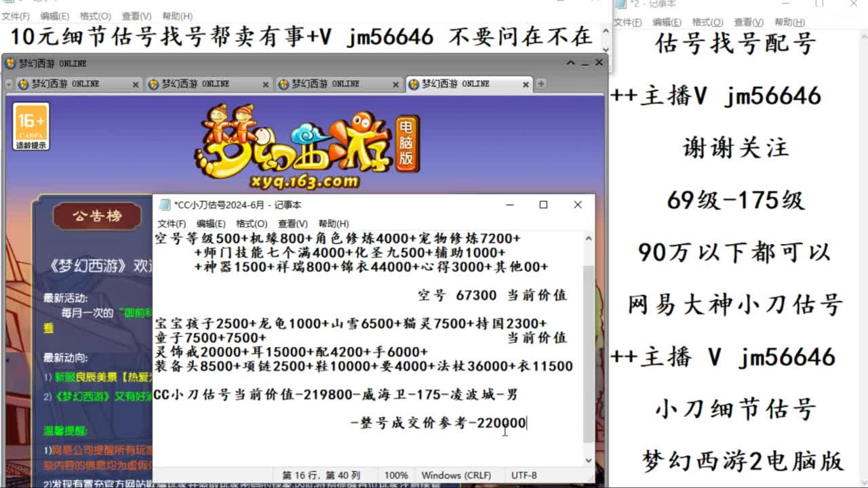Image resolution: width=868 pixels, height=488 pixels.
Task: Click scroll-up arrow in CC小刀估号 Notepad
Action: coord(588,239)
